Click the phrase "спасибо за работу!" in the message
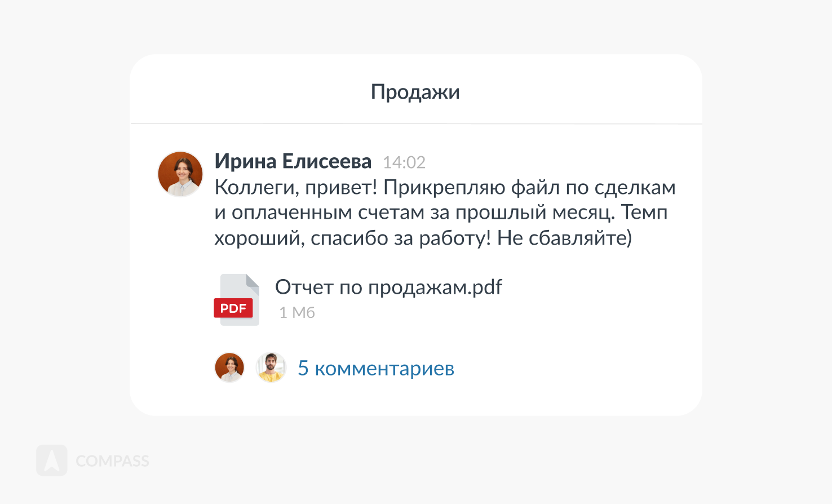832x504 pixels. pyautogui.click(x=401, y=238)
